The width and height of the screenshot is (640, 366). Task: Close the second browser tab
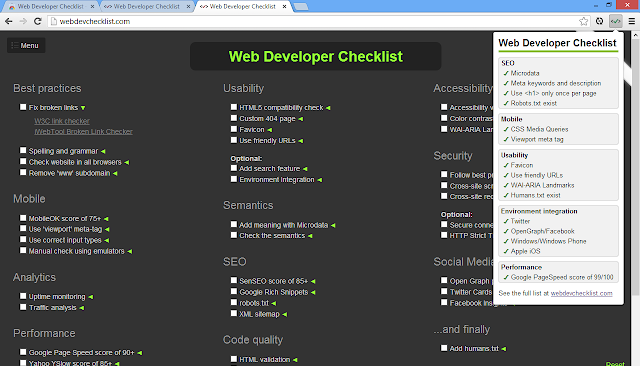coord(188,7)
